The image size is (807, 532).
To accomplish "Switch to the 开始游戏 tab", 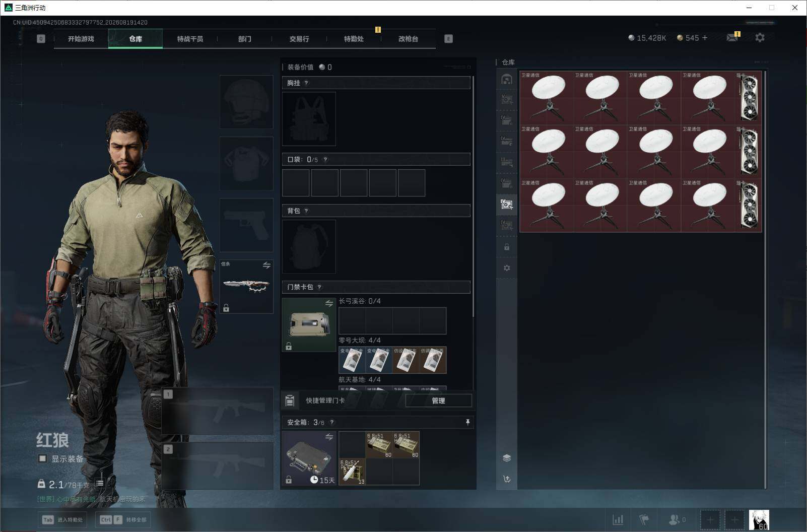I will point(81,39).
